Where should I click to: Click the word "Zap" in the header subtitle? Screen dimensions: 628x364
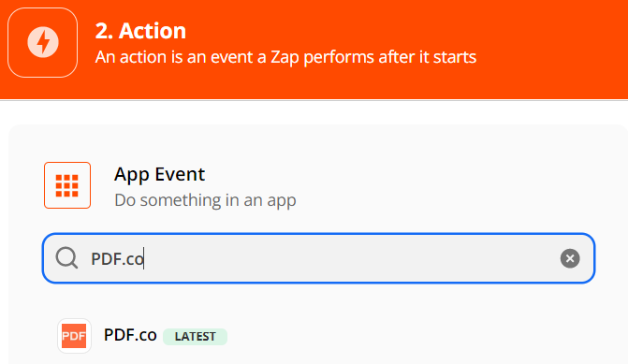click(x=285, y=57)
